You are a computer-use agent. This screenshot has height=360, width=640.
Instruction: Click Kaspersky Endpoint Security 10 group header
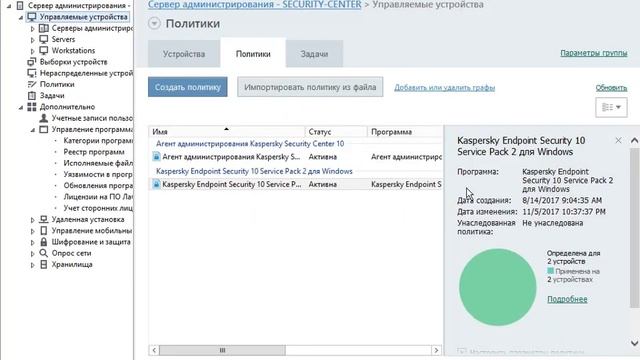(254, 171)
